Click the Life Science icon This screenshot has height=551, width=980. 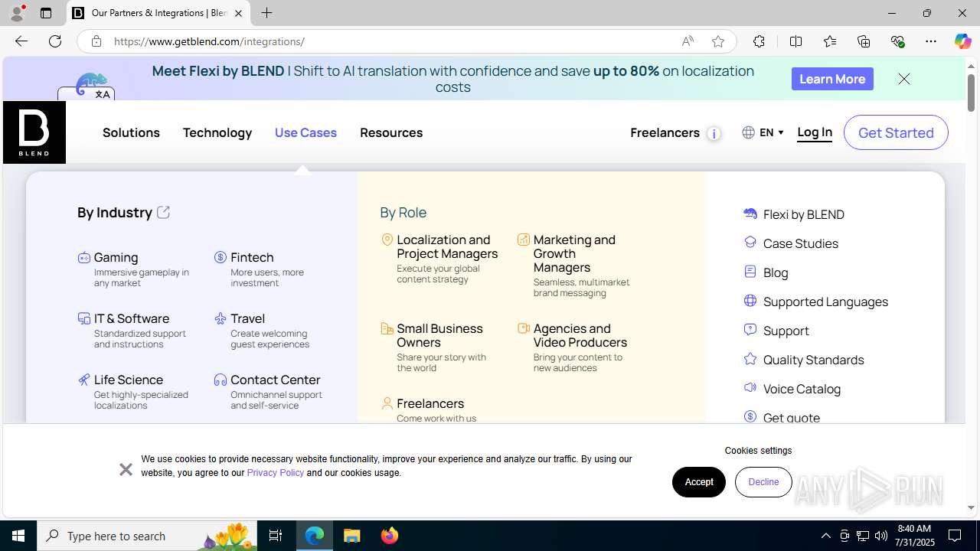(84, 380)
